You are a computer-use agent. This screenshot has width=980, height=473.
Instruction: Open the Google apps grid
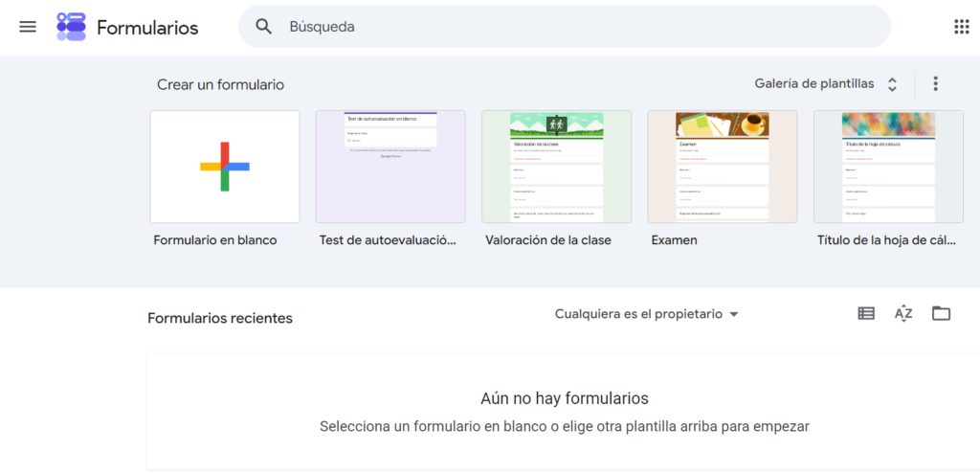pos(961,27)
